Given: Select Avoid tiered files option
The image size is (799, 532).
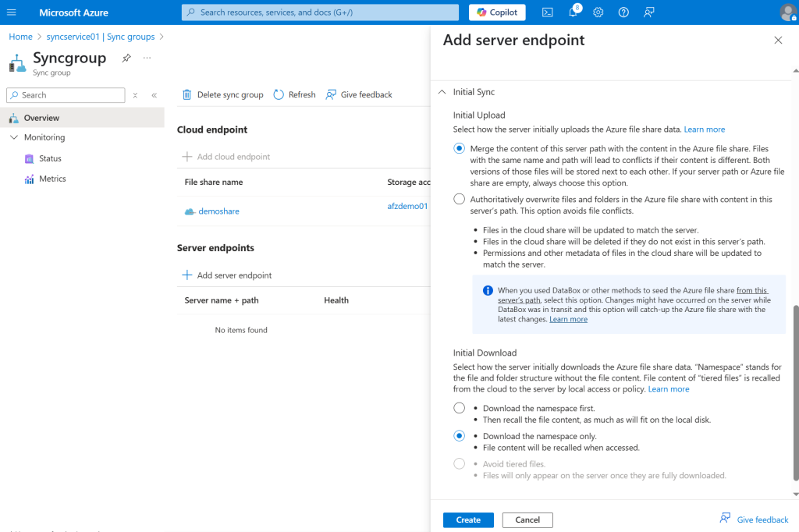Looking at the screenshot, I should click(x=459, y=463).
